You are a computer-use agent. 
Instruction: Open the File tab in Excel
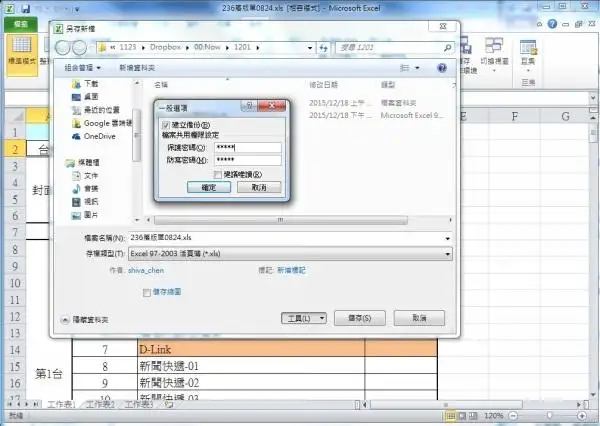(x=21, y=24)
